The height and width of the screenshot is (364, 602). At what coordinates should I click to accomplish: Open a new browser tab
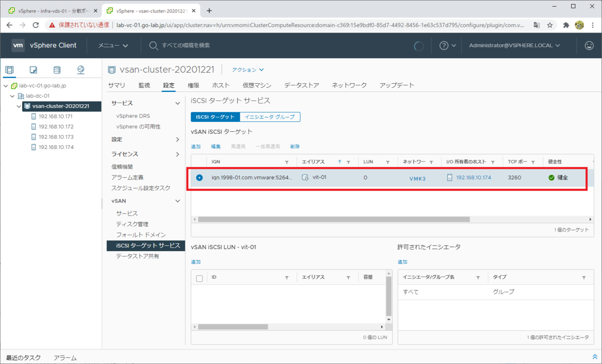tap(209, 11)
